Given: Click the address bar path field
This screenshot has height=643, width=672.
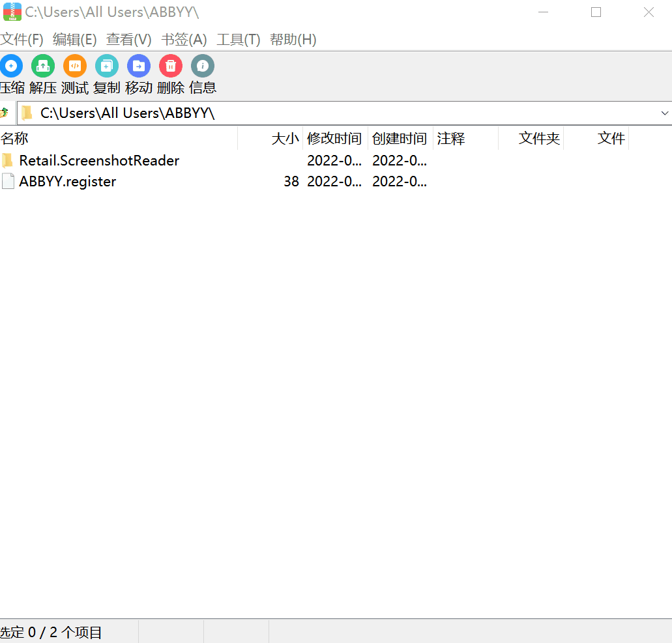Looking at the screenshot, I should coord(326,113).
